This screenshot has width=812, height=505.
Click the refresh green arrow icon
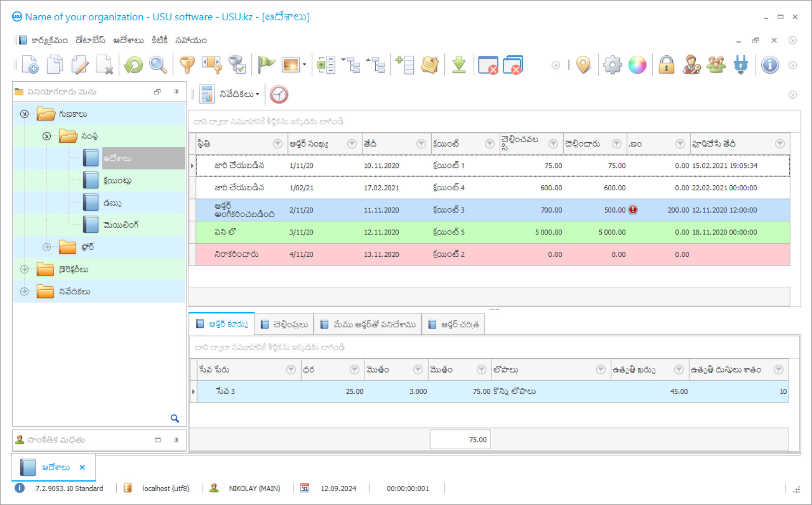click(x=134, y=65)
